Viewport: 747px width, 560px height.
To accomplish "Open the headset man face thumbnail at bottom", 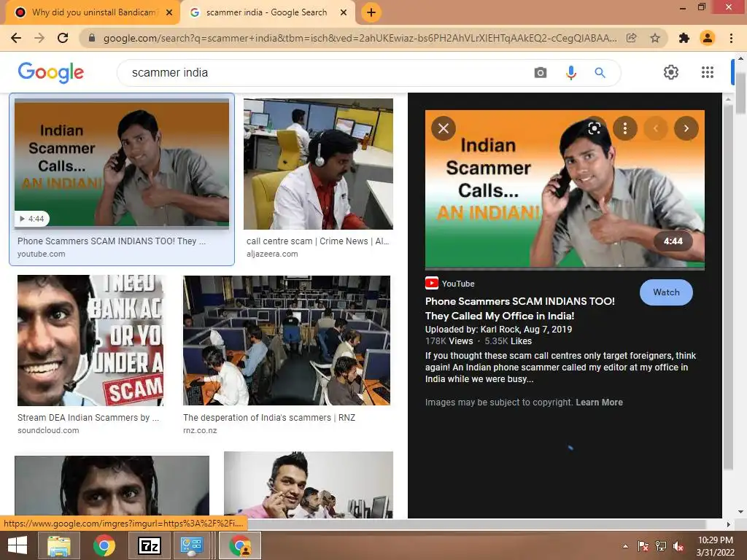I will (x=112, y=486).
